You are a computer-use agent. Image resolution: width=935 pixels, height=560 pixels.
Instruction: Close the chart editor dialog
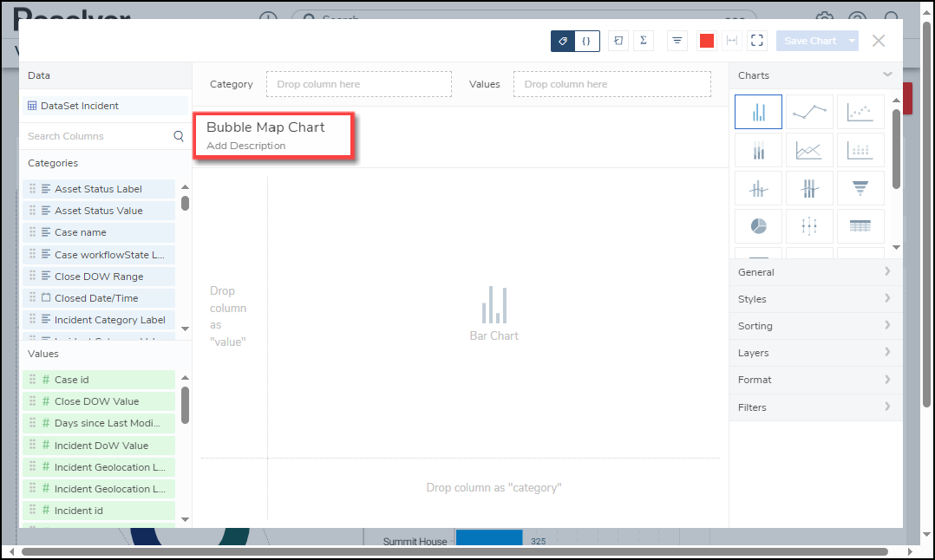pos(879,41)
